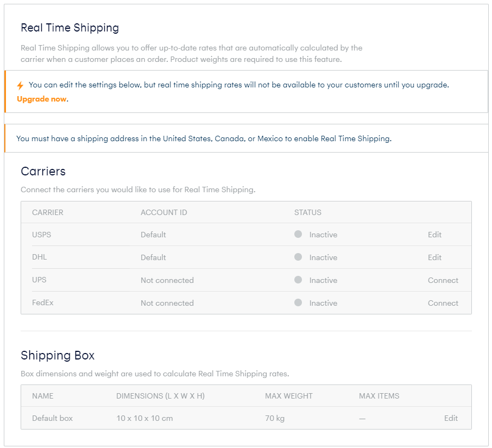Click the UPS inactive status dot
This screenshot has width=492, height=448.
(298, 280)
